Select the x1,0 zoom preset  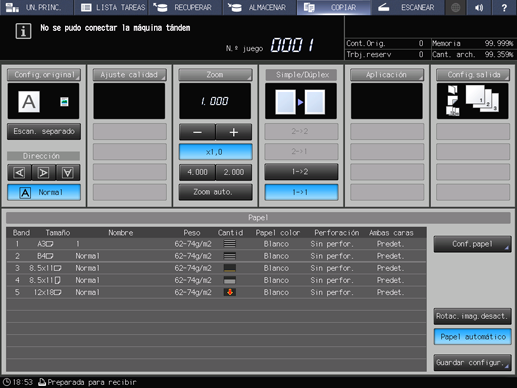click(x=215, y=152)
